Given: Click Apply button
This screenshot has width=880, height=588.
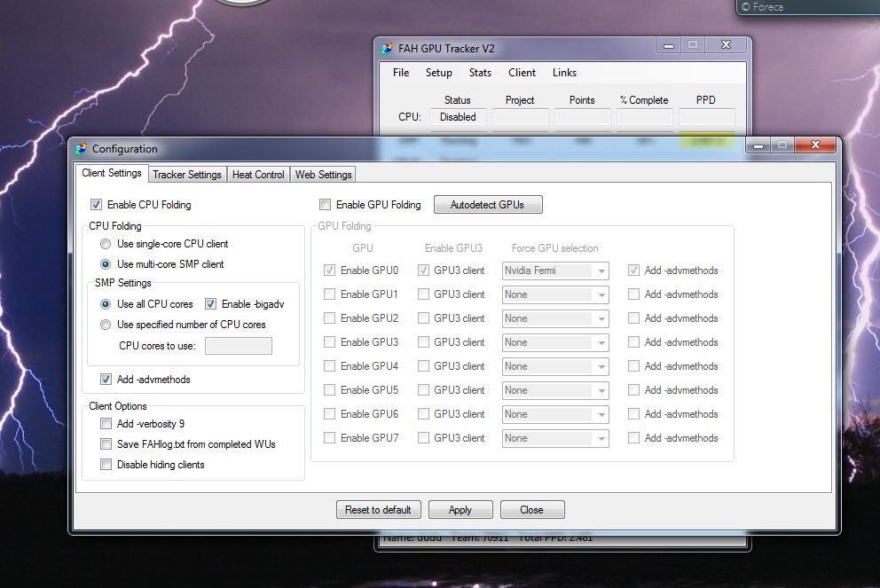Looking at the screenshot, I should [460, 510].
